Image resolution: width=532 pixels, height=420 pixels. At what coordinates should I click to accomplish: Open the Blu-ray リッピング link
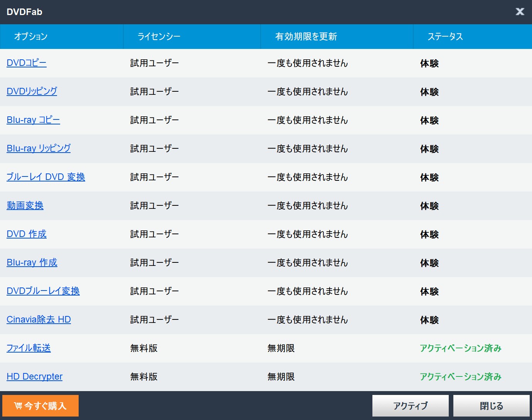[39, 148]
